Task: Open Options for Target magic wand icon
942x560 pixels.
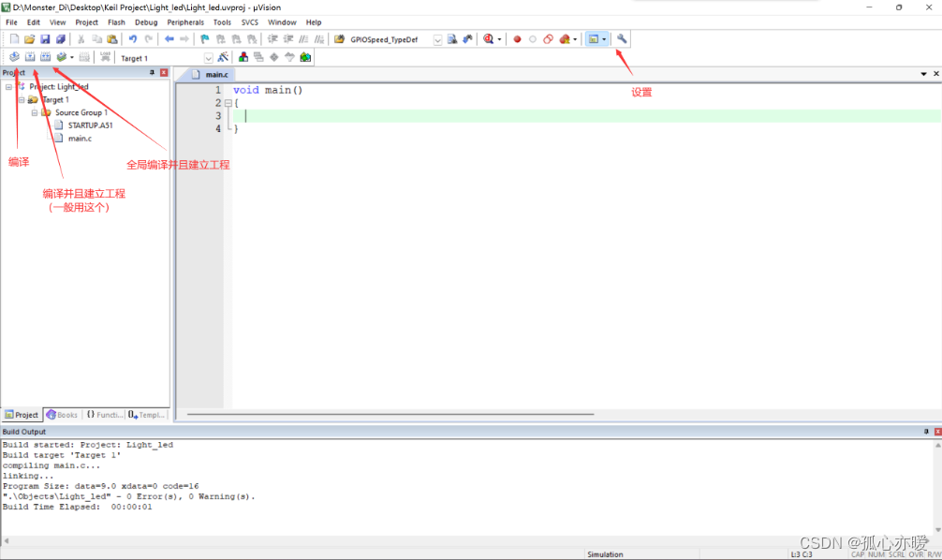Action: point(223,57)
